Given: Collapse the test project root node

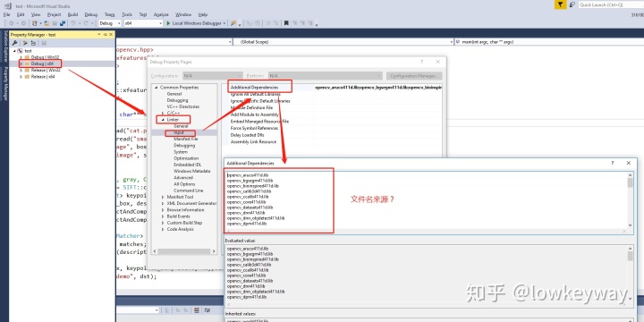Looking at the screenshot, I should tap(15, 51).
